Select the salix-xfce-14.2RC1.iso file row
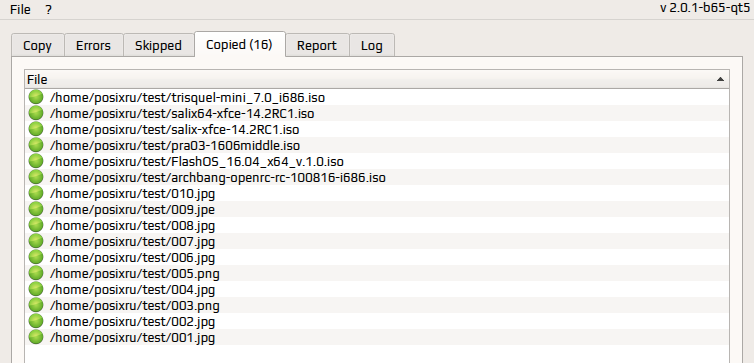 pyautogui.click(x=377, y=129)
